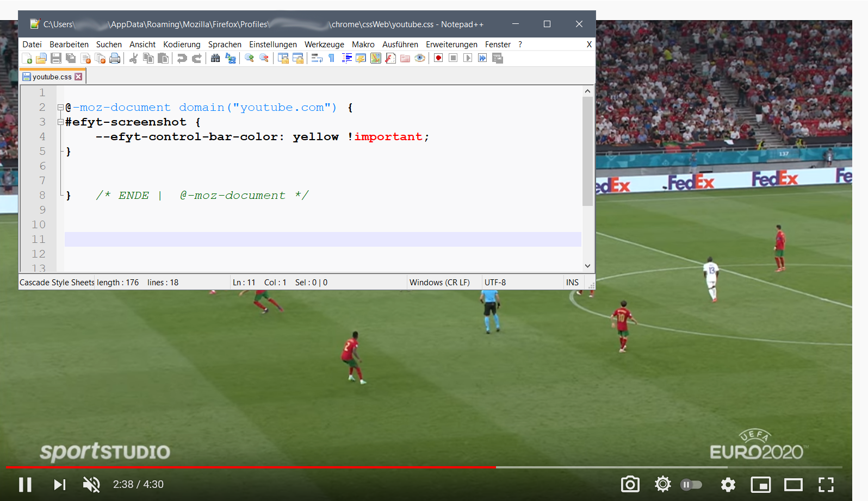Place cursor on highlighted line 11
This screenshot has width=868, height=501.
(x=323, y=239)
